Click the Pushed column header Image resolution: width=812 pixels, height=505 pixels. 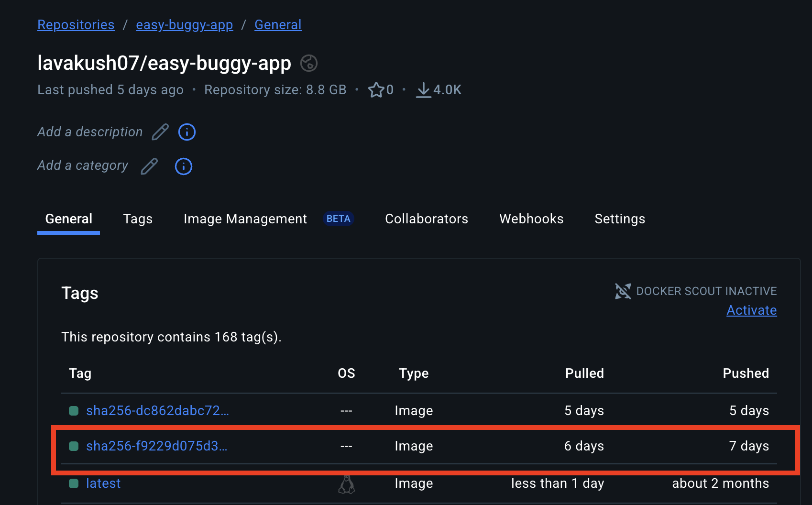coord(746,373)
